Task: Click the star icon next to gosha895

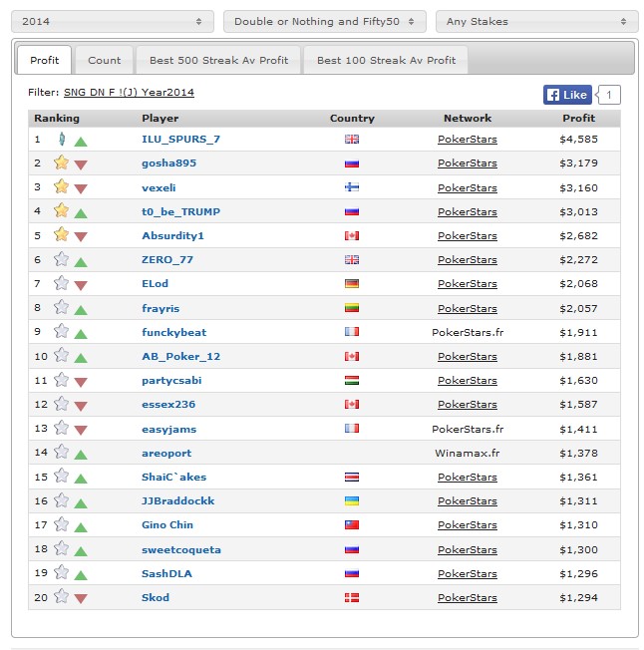Action: tap(61, 162)
